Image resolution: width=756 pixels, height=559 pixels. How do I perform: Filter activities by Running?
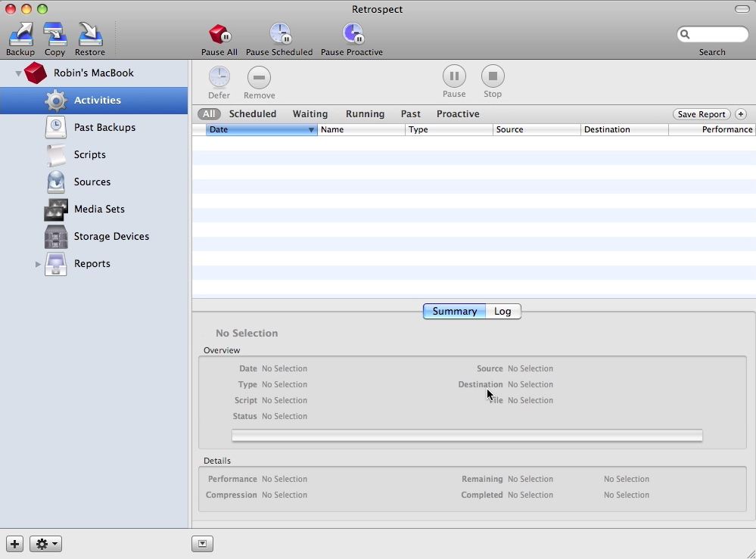click(365, 113)
